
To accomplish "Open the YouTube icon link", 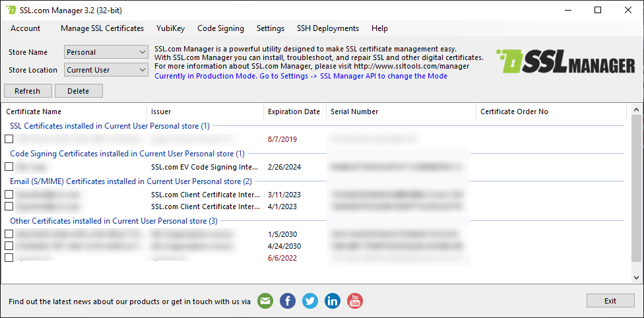I will (x=355, y=301).
